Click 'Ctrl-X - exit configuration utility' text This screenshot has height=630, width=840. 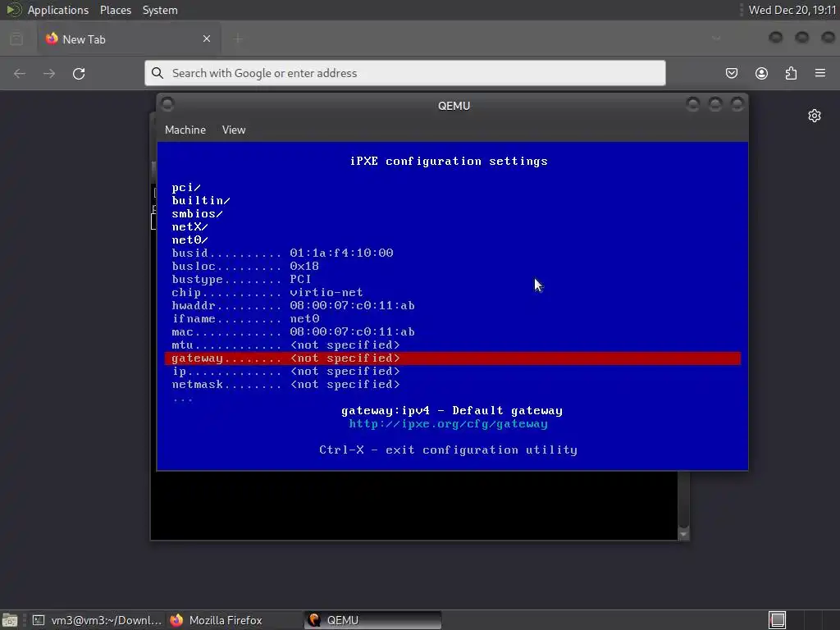[449, 450]
